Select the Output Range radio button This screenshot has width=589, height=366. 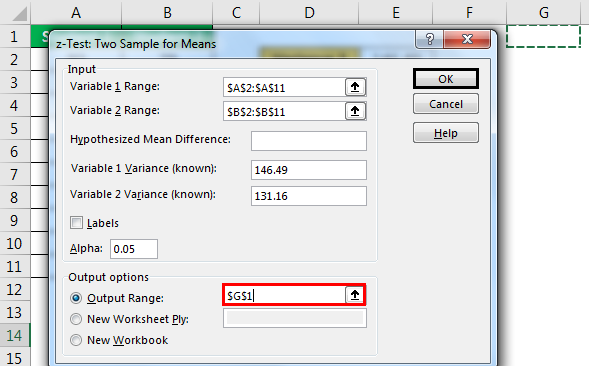(76, 298)
